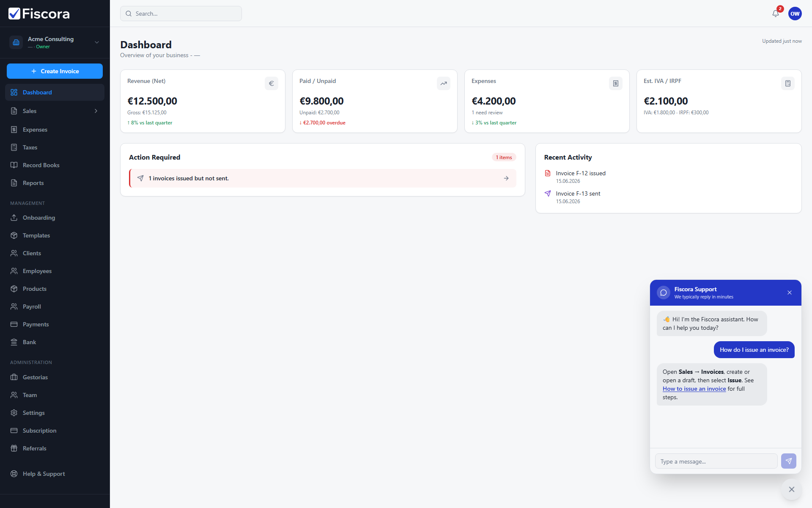Click the 'Updated just now' text
This screenshot has width=812, height=508.
click(x=782, y=41)
